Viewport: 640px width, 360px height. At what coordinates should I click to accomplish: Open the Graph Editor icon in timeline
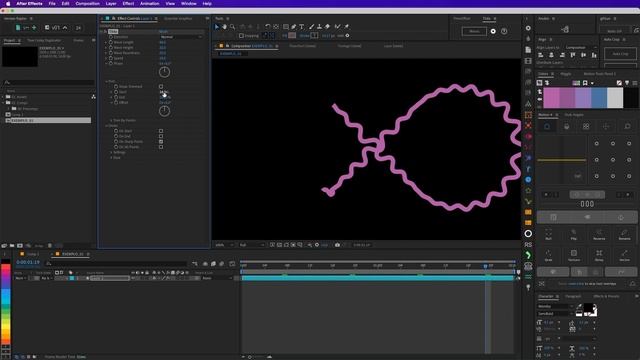[x=232, y=264]
